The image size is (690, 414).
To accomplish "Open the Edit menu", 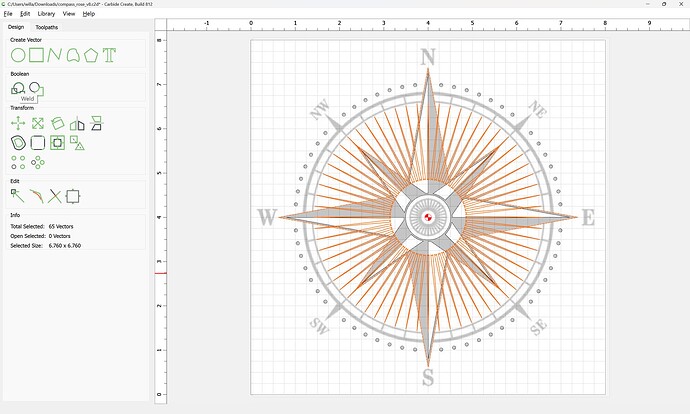I will tap(25, 14).
